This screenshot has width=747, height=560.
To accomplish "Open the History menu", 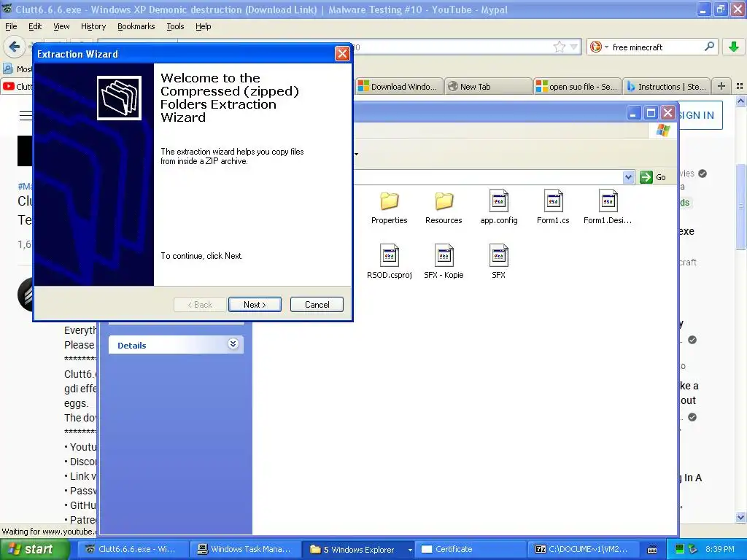I will coord(93,26).
